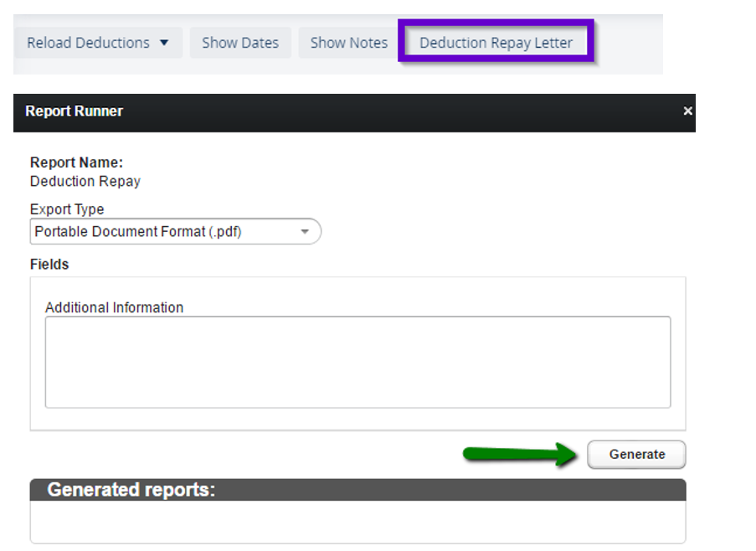756x551 pixels.
Task: Click the Reload Deductions button
Action: [x=88, y=43]
